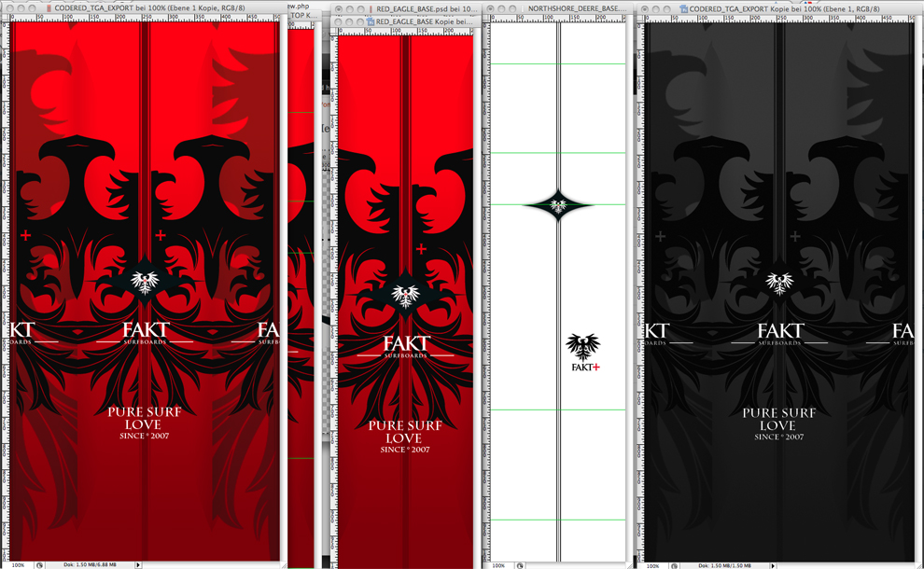Click ruler origin corner of CODERED_TGA_EXPORT Kopie window

(640, 19)
